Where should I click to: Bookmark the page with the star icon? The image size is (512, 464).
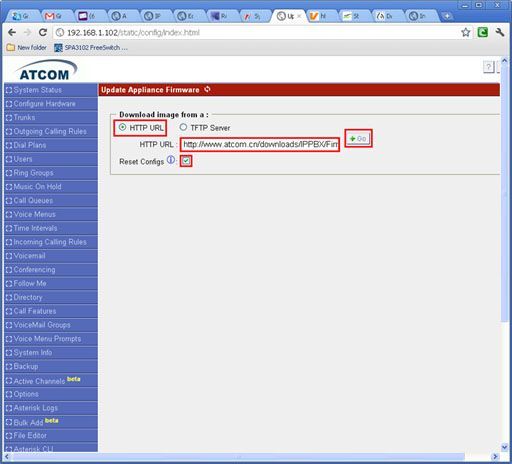(x=465, y=32)
